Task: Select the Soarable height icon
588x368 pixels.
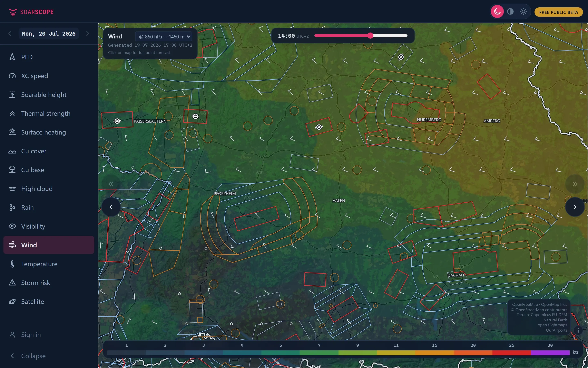Action: click(12, 94)
